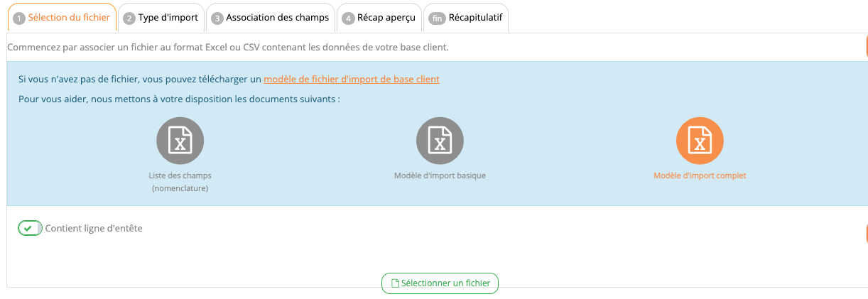Click the Liste des champs Excel icon
Viewport: 868px width, 299px height.
point(180,141)
